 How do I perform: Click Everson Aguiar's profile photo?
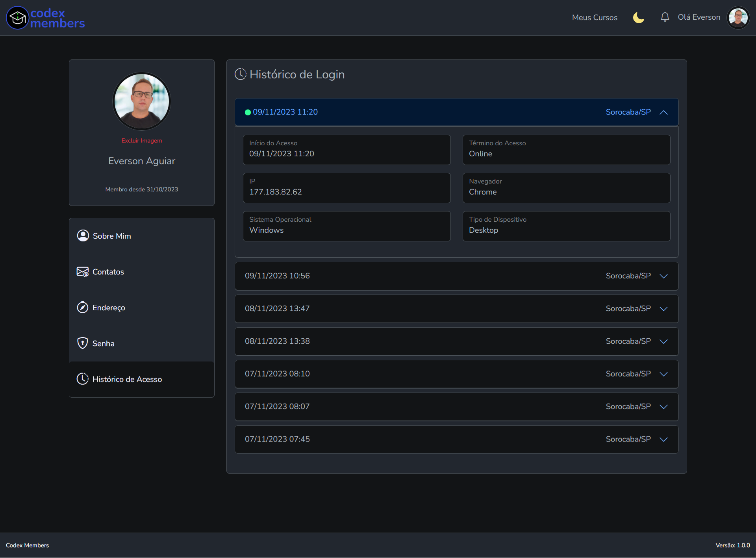tap(141, 101)
